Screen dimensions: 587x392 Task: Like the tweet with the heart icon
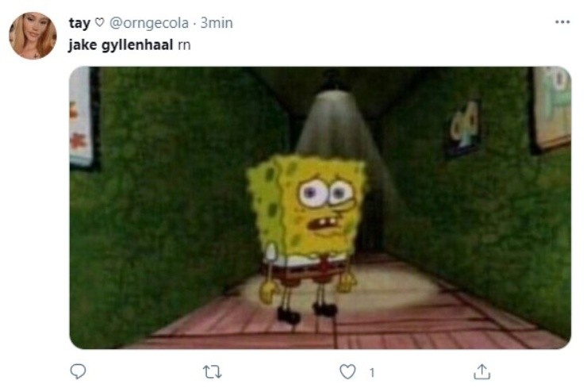[x=347, y=372]
